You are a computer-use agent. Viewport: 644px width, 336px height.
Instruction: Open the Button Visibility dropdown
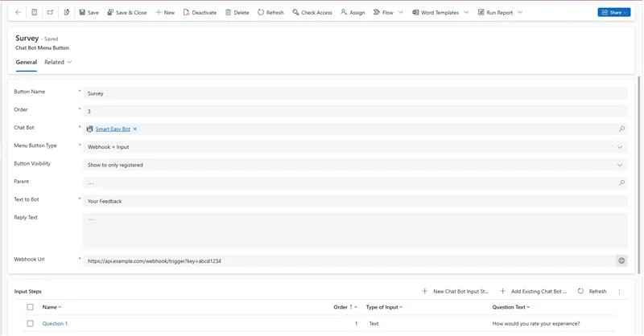click(x=619, y=165)
